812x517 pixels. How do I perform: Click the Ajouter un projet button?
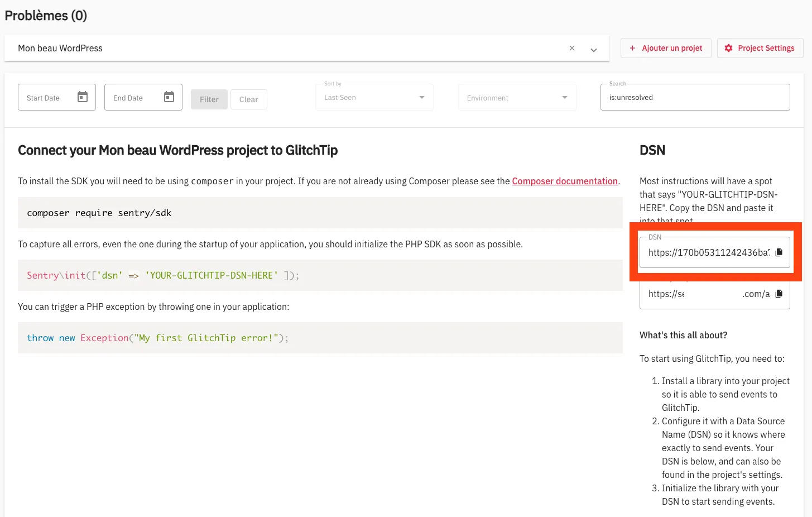666,48
